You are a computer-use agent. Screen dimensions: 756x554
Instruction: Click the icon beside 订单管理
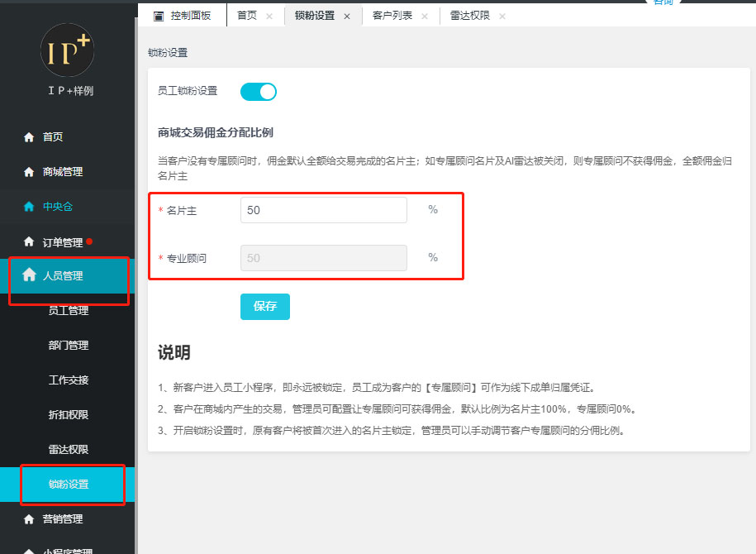tap(29, 242)
